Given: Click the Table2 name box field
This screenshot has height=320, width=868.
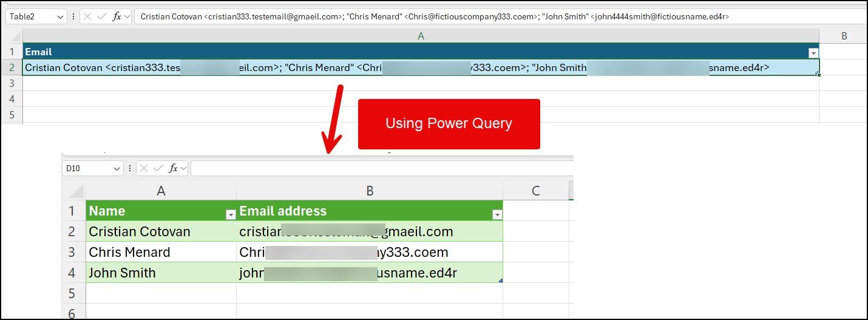Looking at the screenshot, I should [30, 17].
